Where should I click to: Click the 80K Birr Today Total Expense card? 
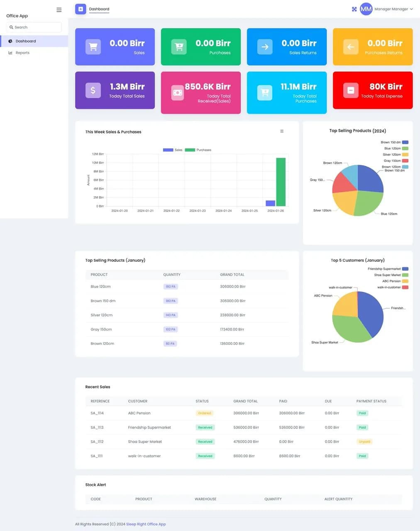(373, 90)
